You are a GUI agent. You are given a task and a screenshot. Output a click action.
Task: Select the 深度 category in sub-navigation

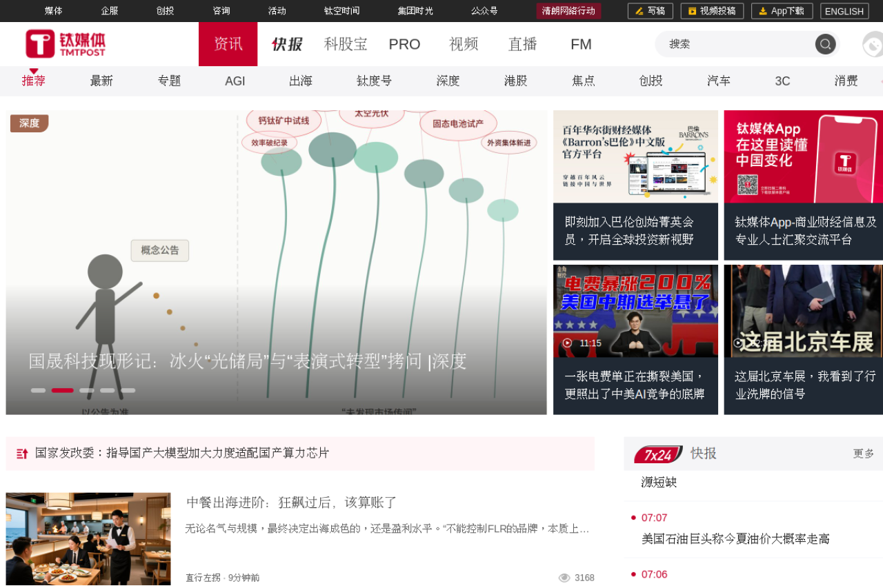click(x=448, y=81)
